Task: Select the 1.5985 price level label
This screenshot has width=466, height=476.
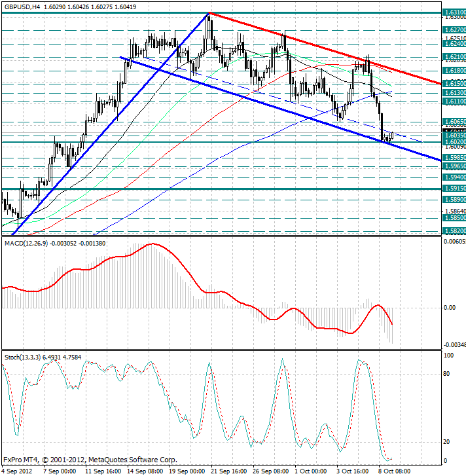Action: (454, 158)
